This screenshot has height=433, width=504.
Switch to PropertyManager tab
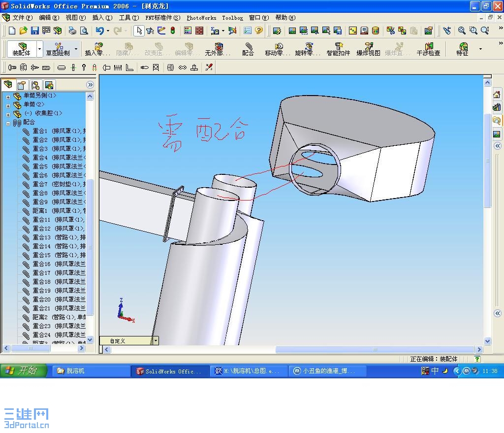coord(22,85)
